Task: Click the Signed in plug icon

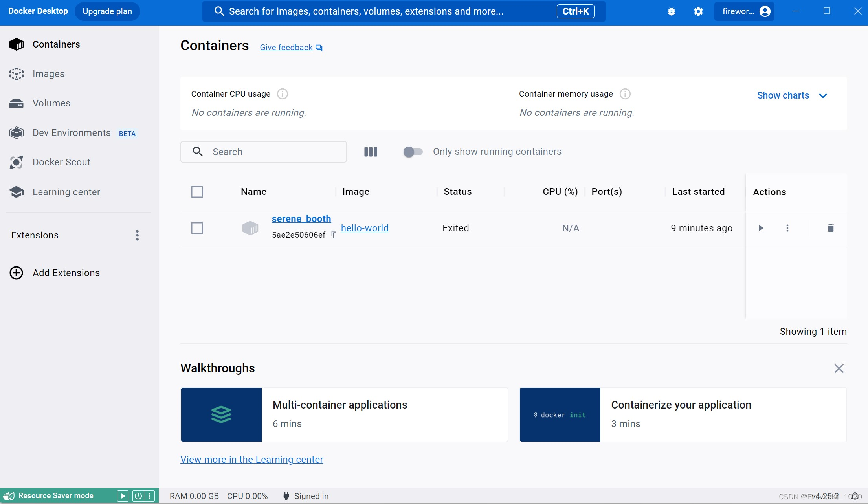Action: point(286,496)
